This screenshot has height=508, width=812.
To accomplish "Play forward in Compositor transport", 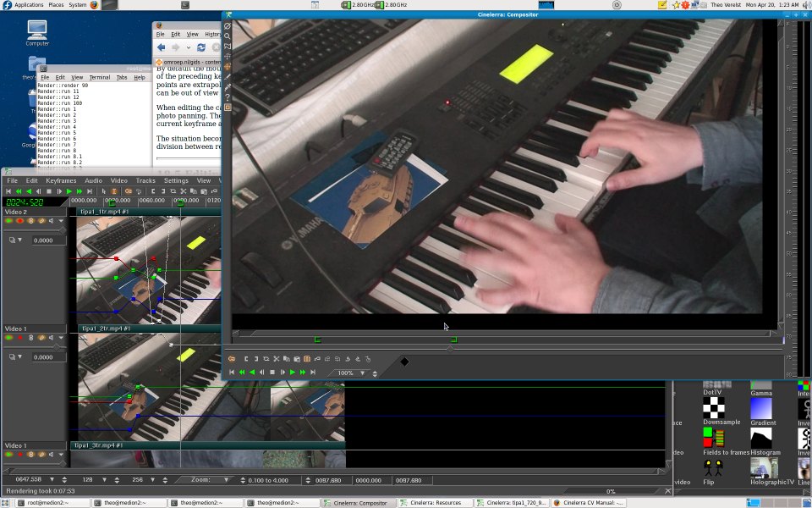I will point(293,373).
